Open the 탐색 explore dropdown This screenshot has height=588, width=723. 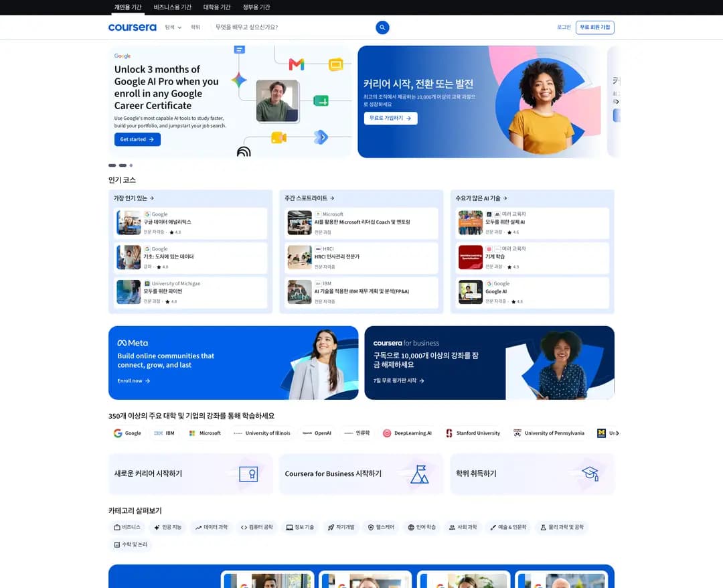coord(173,27)
